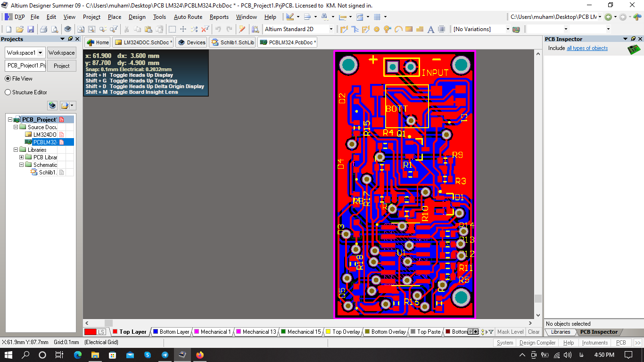Screen dimensions: 644x362
Task: Click the red current layer color swatch
Action: click(90, 332)
